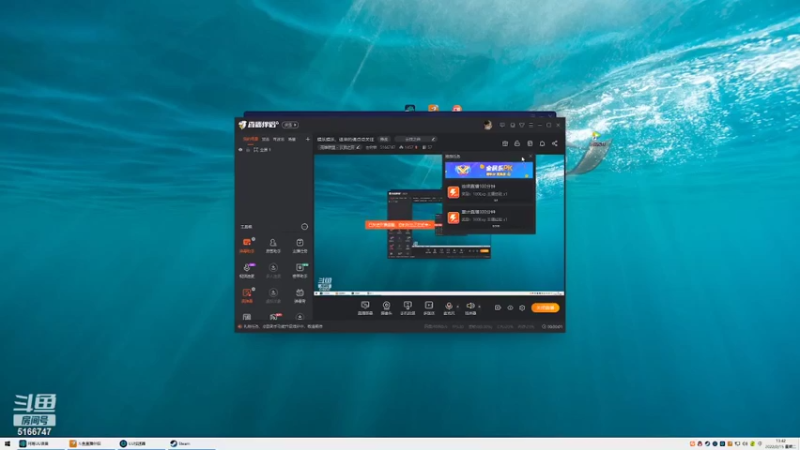Open the orange tool in the toolbox's third row
Viewport: 800px width, 450px height.
(x=247, y=295)
